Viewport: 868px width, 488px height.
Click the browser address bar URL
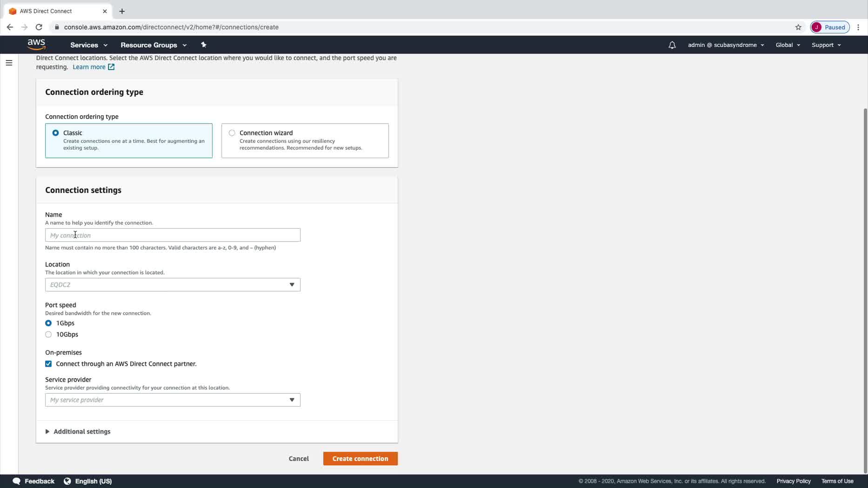[x=171, y=27]
